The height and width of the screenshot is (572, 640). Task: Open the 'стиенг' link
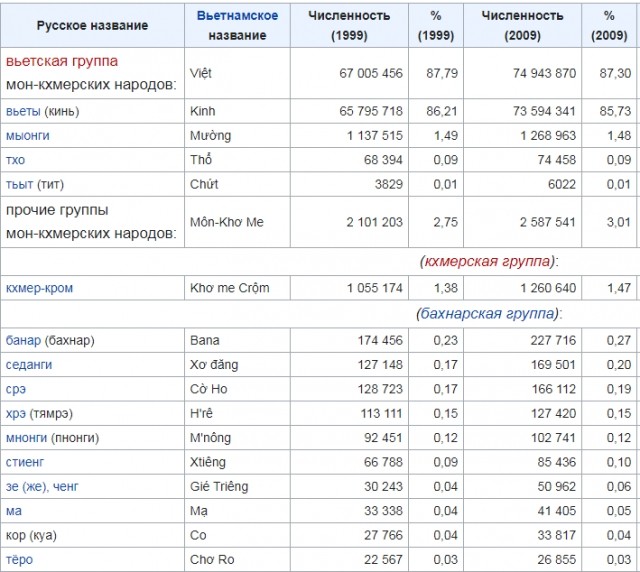(x=24, y=462)
